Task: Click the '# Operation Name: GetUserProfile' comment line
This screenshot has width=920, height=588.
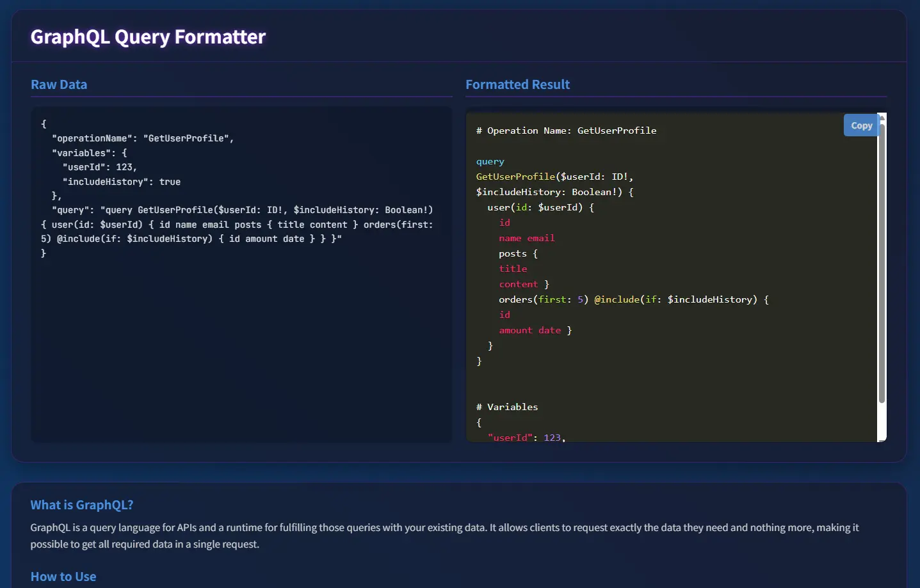Action: point(567,131)
